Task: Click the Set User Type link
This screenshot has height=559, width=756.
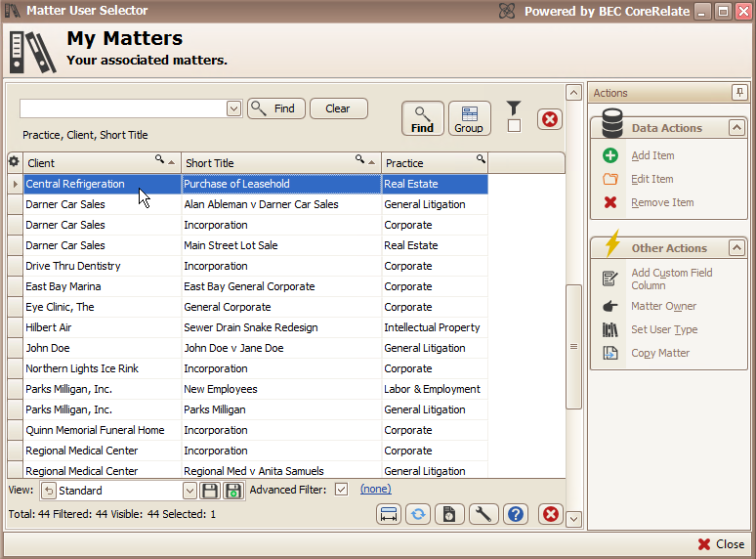Action: (664, 330)
